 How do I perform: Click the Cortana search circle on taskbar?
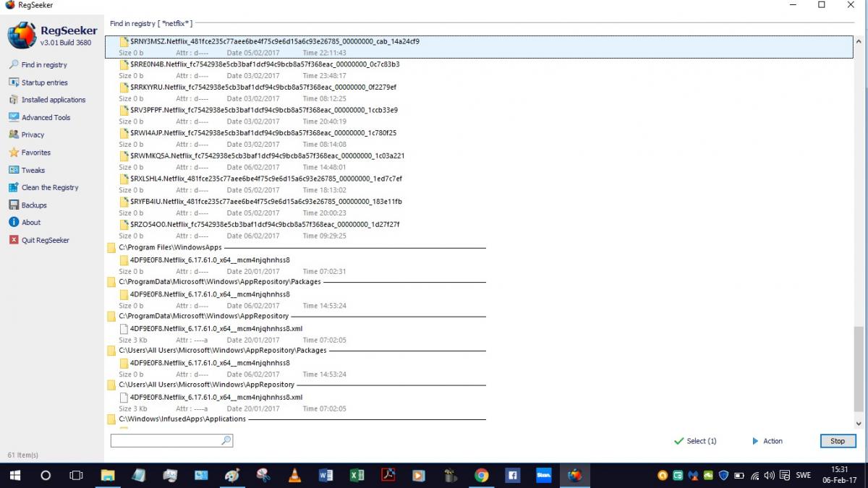tap(46, 476)
